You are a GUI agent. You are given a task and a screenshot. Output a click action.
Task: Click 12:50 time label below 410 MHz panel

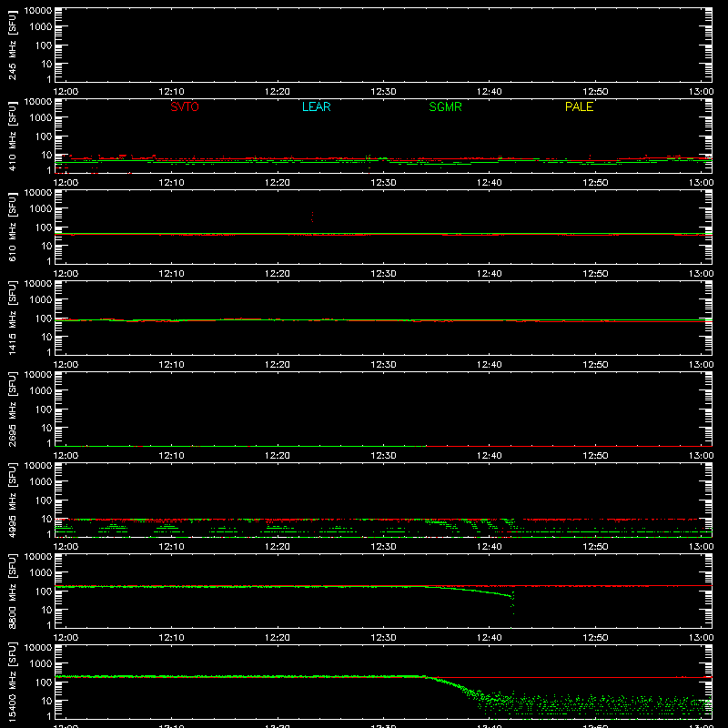(595, 183)
